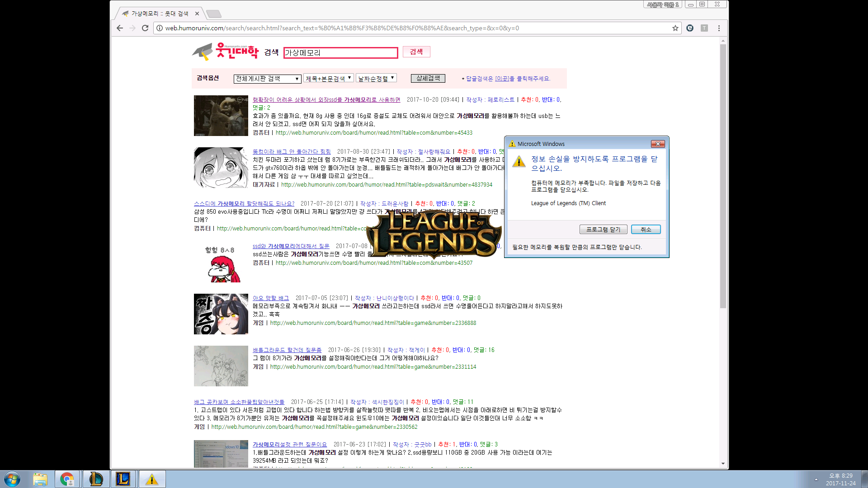
Task: Click the page scrollbar up arrow
Action: (x=723, y=41)
